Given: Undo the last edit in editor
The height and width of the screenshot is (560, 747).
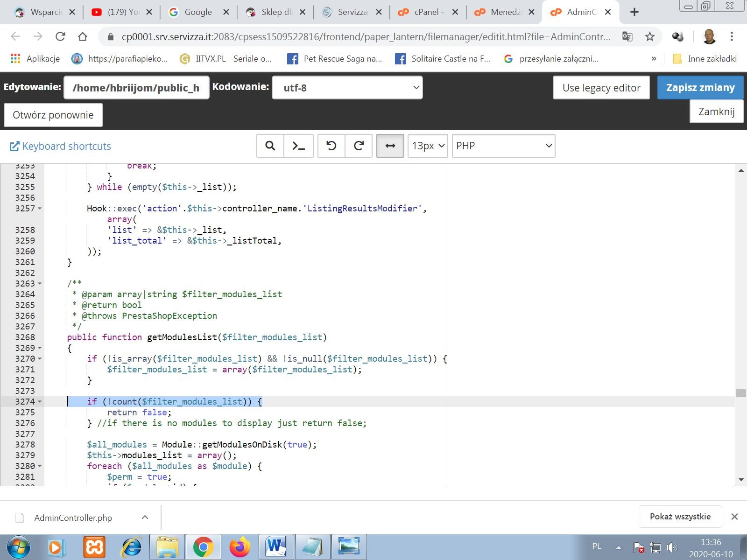Looking at the screenshot, I should click(x=331, y=146).
